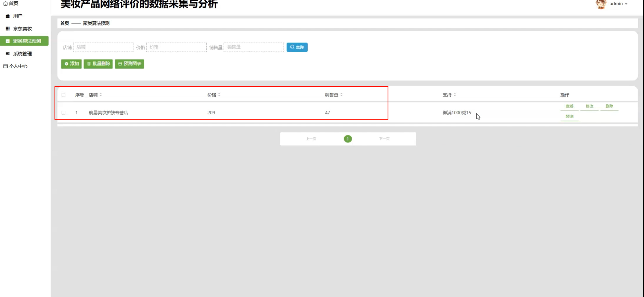Click the 修改 edit link in row
Image resolution: width=644 pixels, height=297 pixels.
click(x=589, y=106)
